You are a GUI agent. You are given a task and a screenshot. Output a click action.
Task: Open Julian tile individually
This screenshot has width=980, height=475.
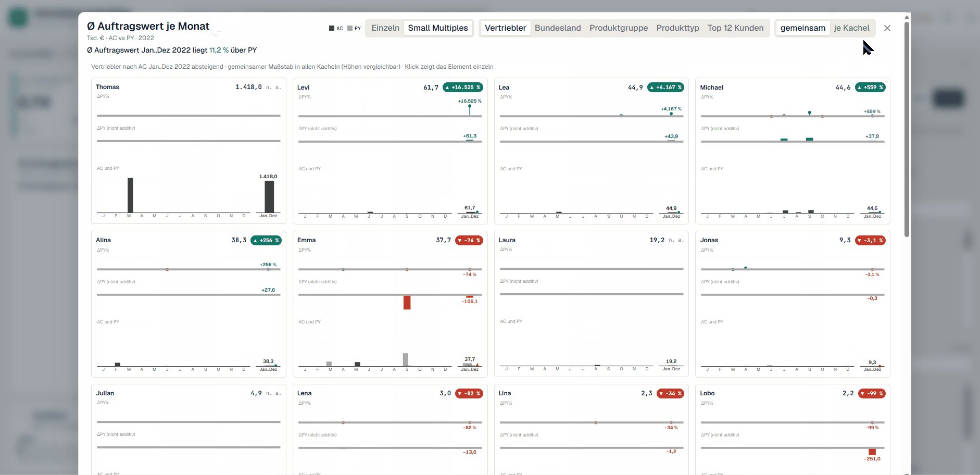pyautogui.click(x=189, y=430)
